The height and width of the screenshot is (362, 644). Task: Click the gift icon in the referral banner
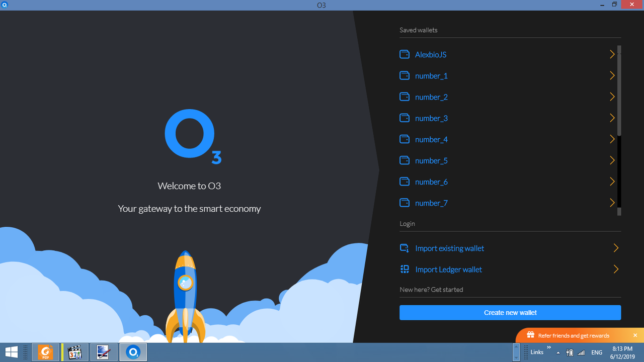click(x=530, y=335)
